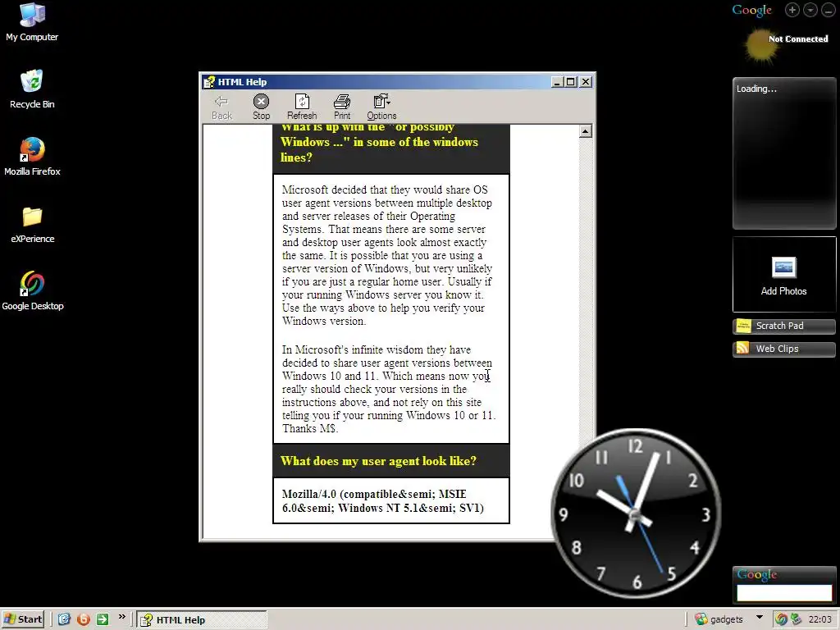Click the Google search gadget input box
The image size is (840, 630).
783,592
